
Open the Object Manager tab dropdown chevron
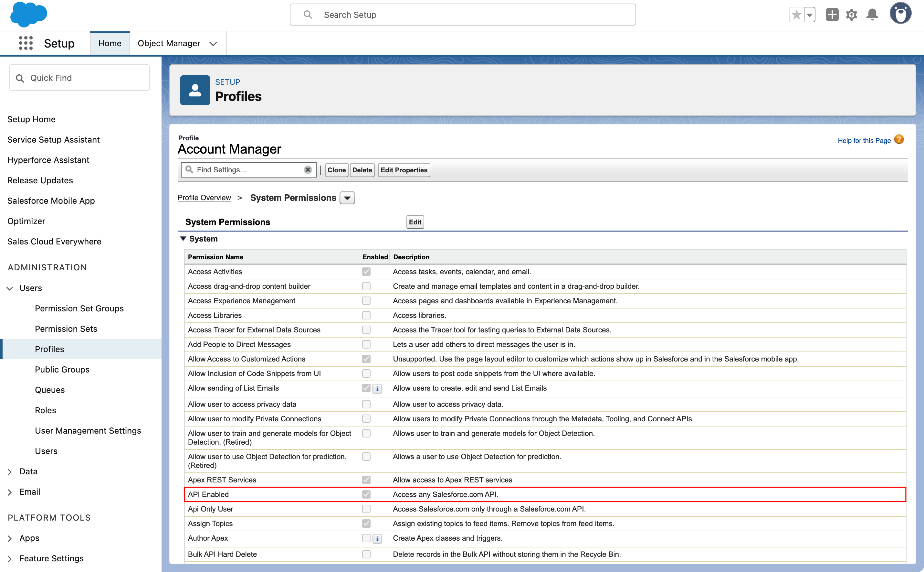point(213,44)
